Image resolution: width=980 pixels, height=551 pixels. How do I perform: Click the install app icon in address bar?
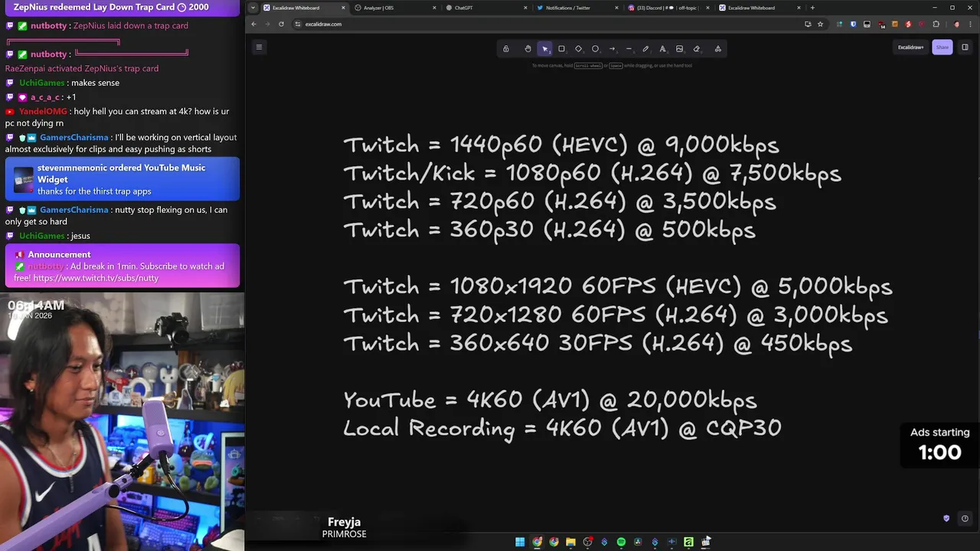[x=808, y=24]
